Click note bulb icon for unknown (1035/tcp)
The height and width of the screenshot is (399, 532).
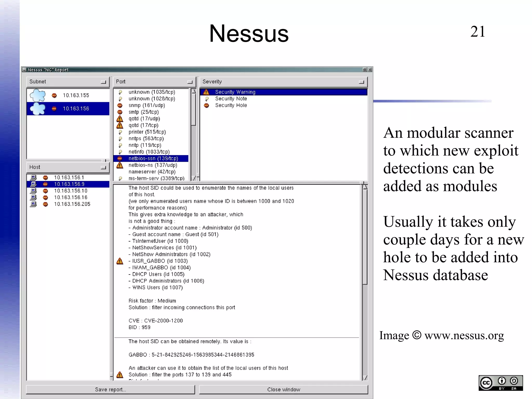120,92
